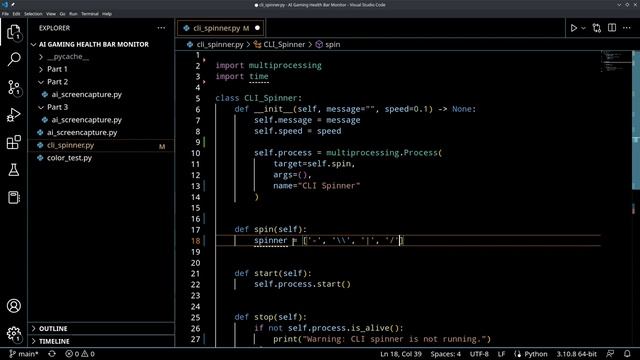Open the Manage gear icon

pos(13,334)
